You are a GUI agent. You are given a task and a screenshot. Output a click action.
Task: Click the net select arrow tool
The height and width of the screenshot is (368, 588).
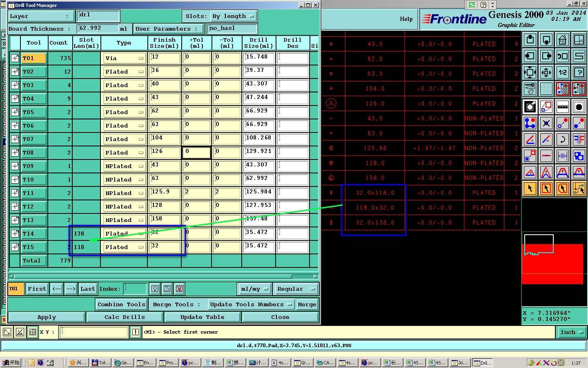(579, 188)
